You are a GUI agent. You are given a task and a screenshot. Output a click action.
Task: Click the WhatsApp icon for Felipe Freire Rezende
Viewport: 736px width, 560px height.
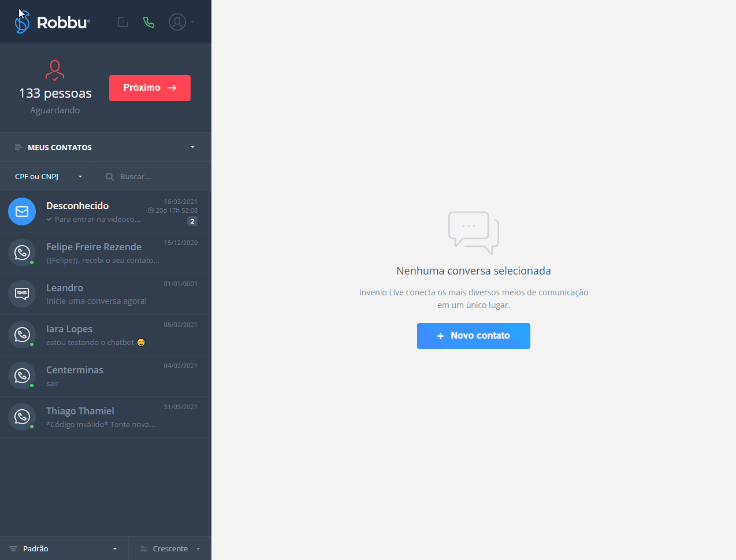(x=22, y=253)
